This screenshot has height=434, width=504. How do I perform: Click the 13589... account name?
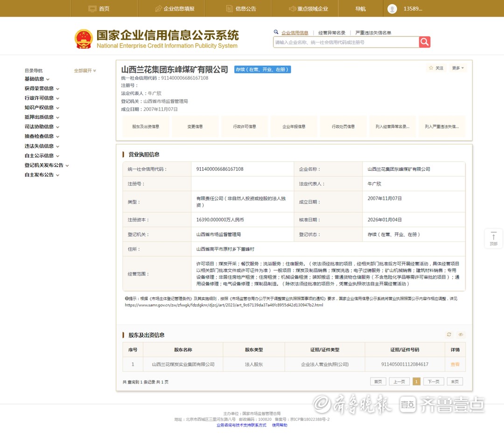pos(413,9)
